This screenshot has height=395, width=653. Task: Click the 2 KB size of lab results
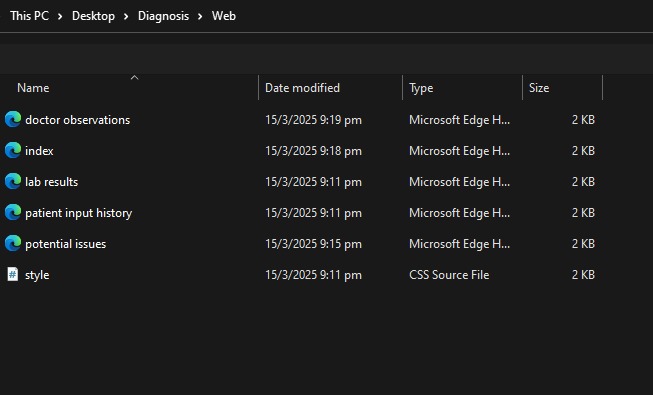583,182
